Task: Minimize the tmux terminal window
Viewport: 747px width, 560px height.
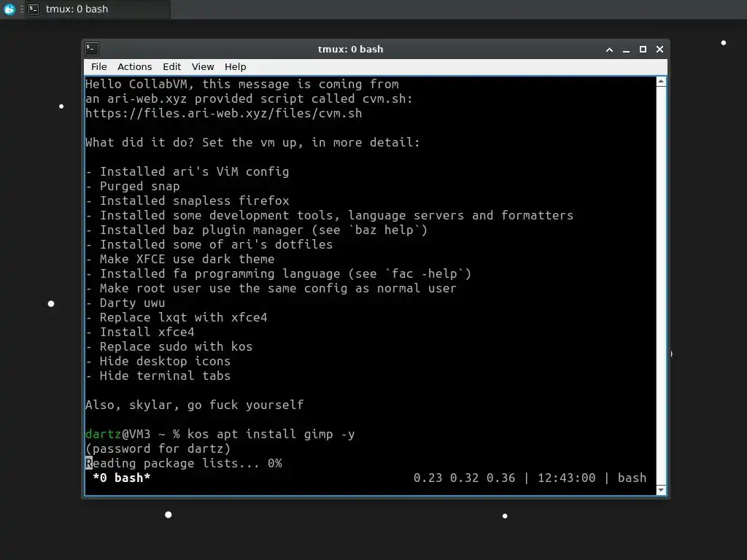Action: point(626,50)
